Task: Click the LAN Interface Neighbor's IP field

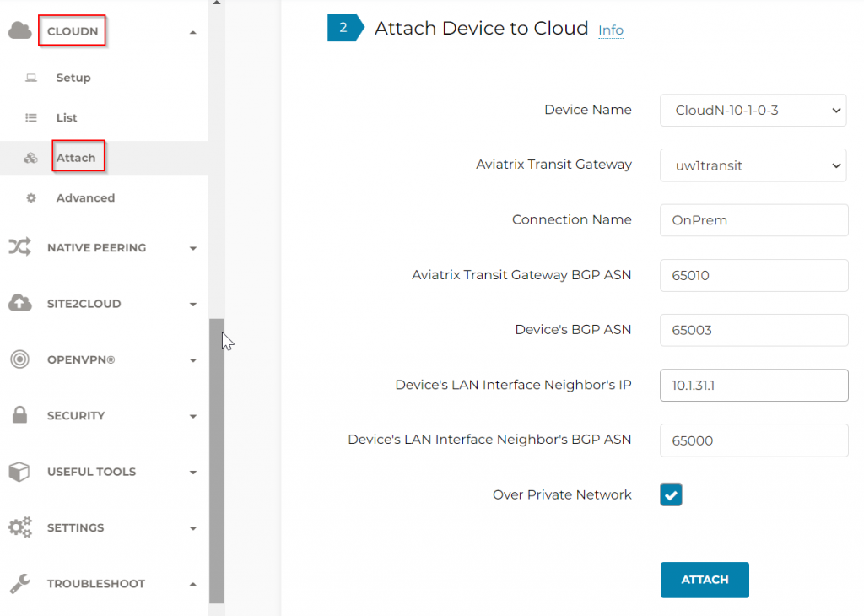Action: pyautogui.click(x=753, y=385)
